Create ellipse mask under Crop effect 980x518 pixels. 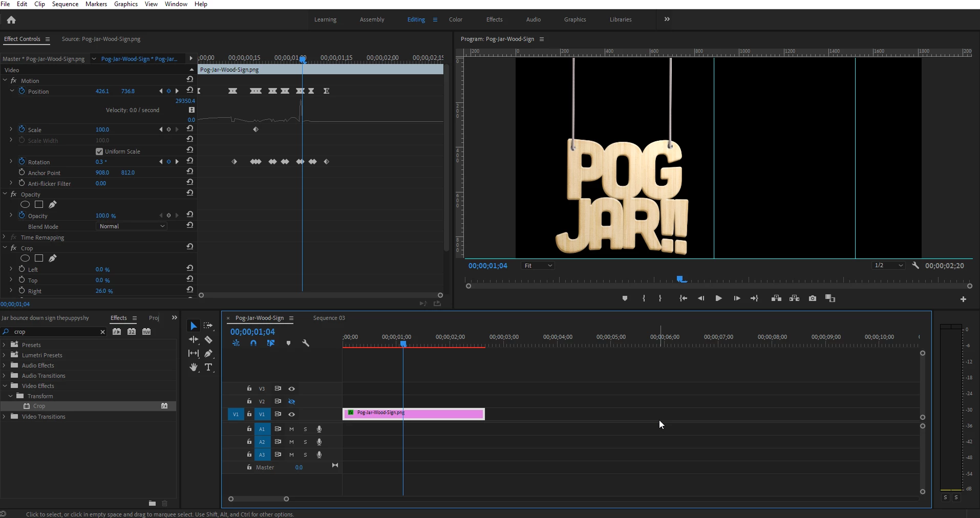tap(25, 258)
